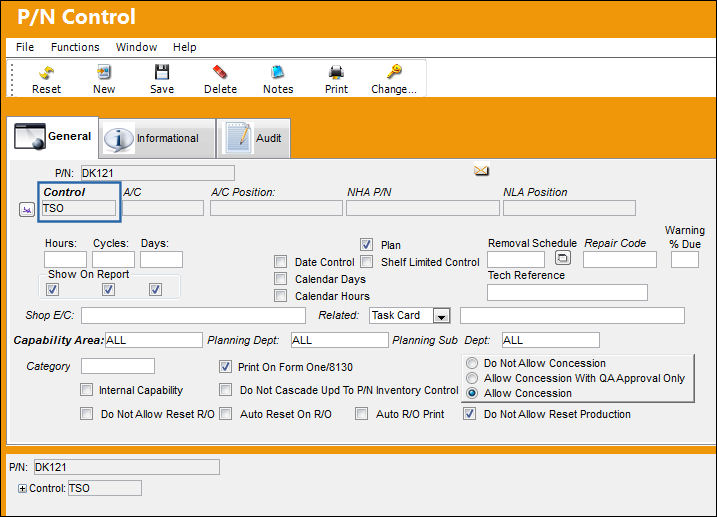Click the Cycles input field

[113, 260]
